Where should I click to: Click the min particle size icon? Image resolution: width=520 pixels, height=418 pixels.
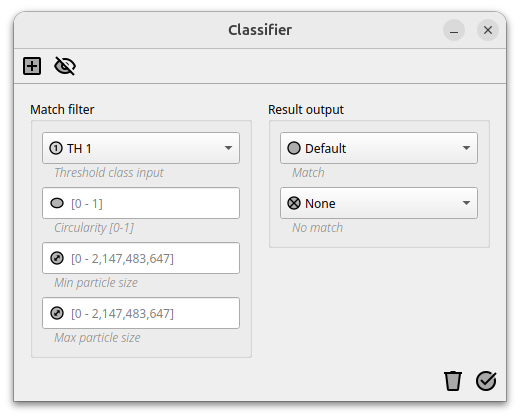click(57, 258)
